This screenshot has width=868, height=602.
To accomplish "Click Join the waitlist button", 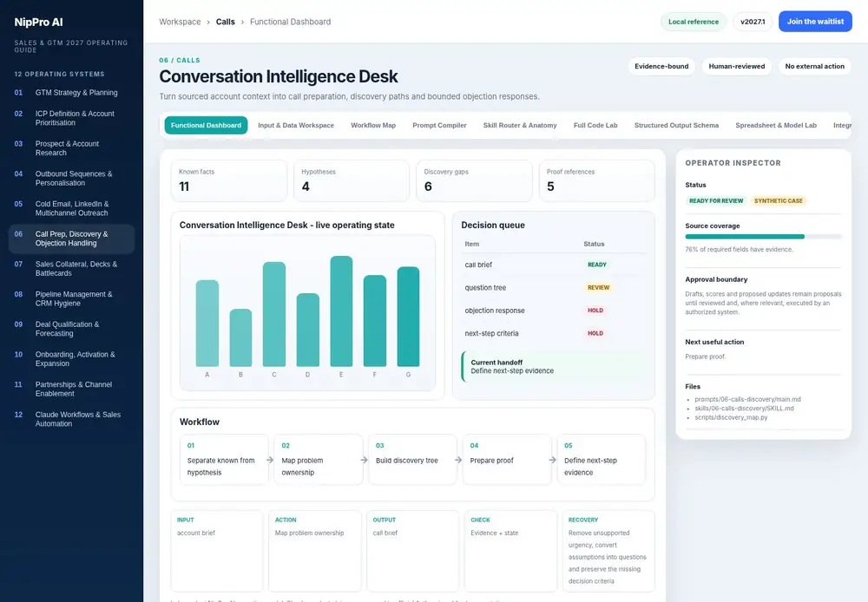I will [x=815, y=22].
